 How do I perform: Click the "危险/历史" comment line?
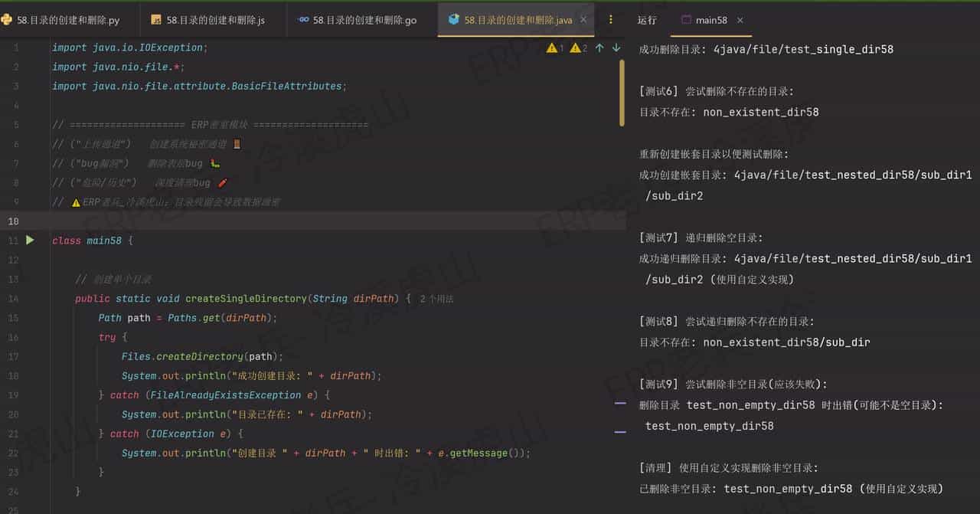(x=140, y=182)
